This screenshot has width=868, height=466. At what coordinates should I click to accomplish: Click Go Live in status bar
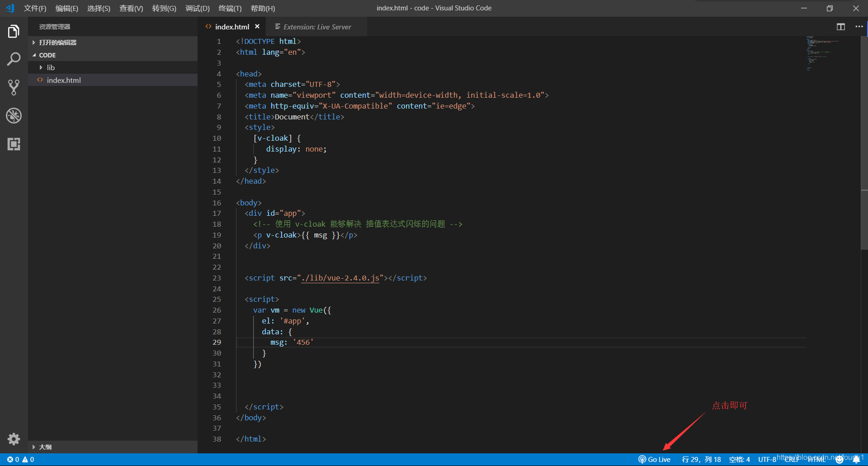point(654,459)
